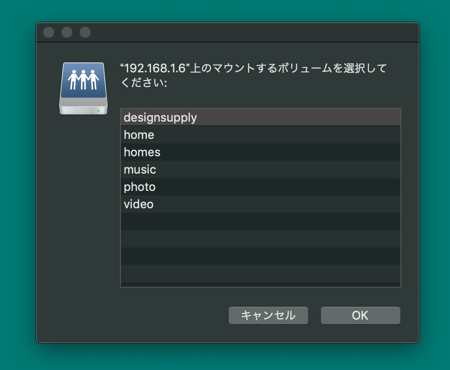Click the dimmed minimize window button
This screenshot has height=370, width=450.
pyautogui.click(x=67, y=32)
